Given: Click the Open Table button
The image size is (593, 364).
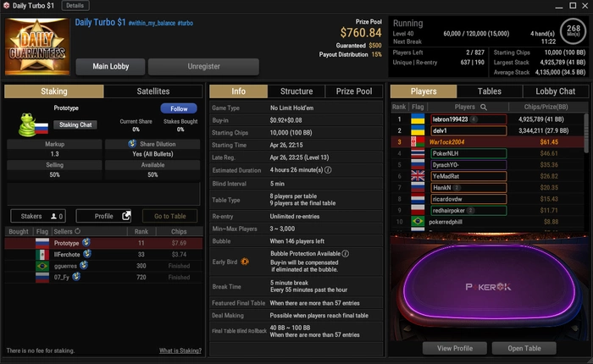Looking at the screenshot, I should point(524,348).
